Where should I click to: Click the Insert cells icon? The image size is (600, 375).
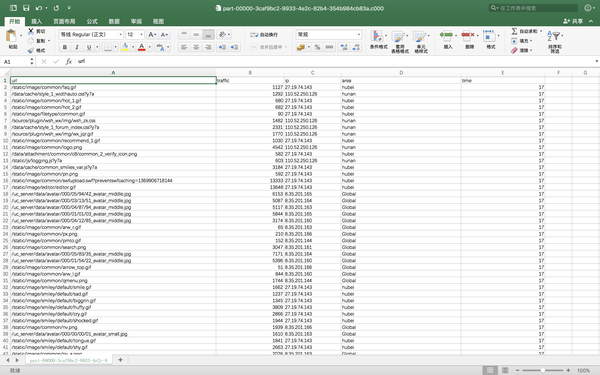pos(446,36)
